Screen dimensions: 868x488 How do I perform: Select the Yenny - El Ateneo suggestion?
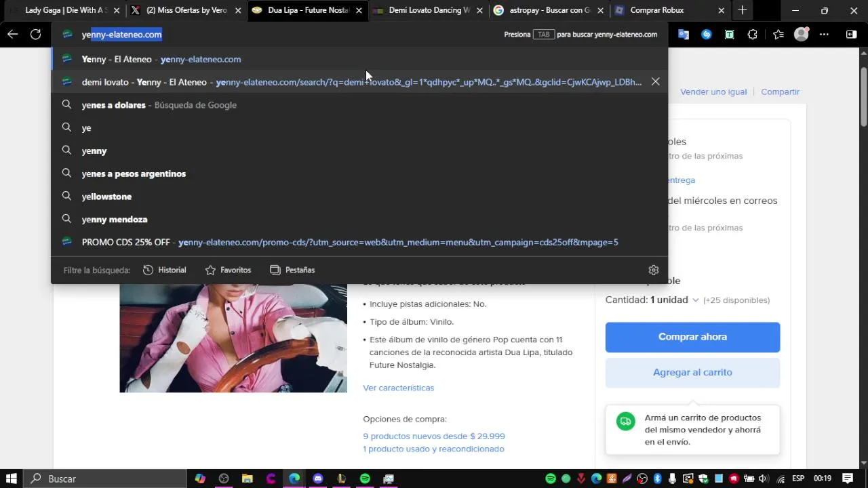[359, 59]
